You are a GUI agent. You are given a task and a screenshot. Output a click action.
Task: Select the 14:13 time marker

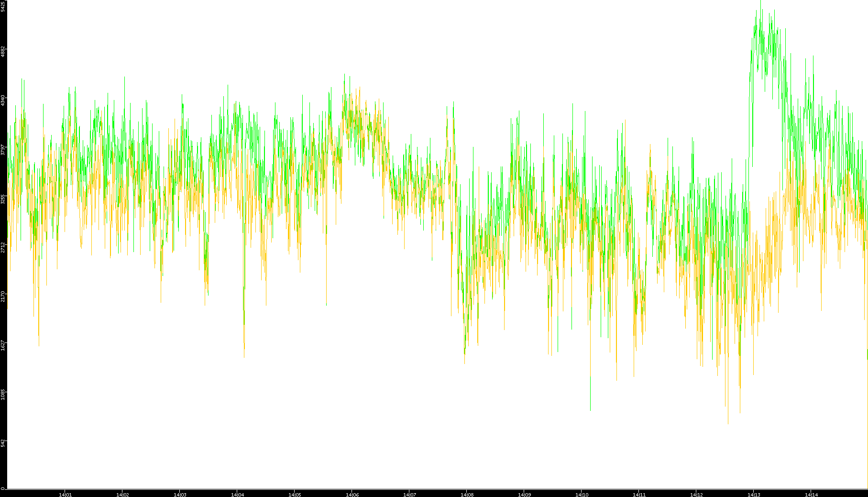(x=754, y=494)
